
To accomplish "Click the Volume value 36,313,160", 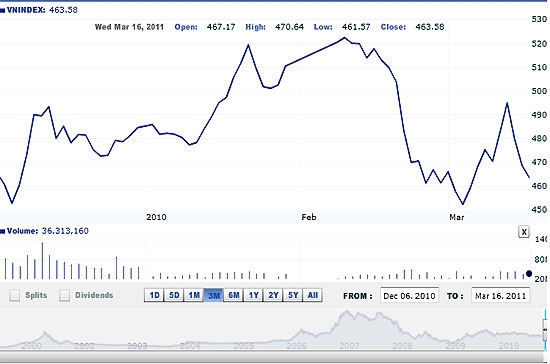I will [65, 231].
